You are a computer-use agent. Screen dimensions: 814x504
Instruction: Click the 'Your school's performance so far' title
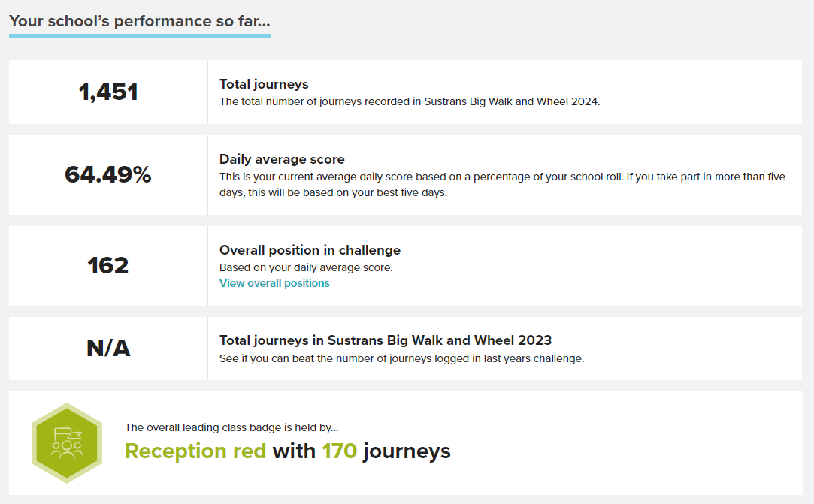click(x=140, y=21)
